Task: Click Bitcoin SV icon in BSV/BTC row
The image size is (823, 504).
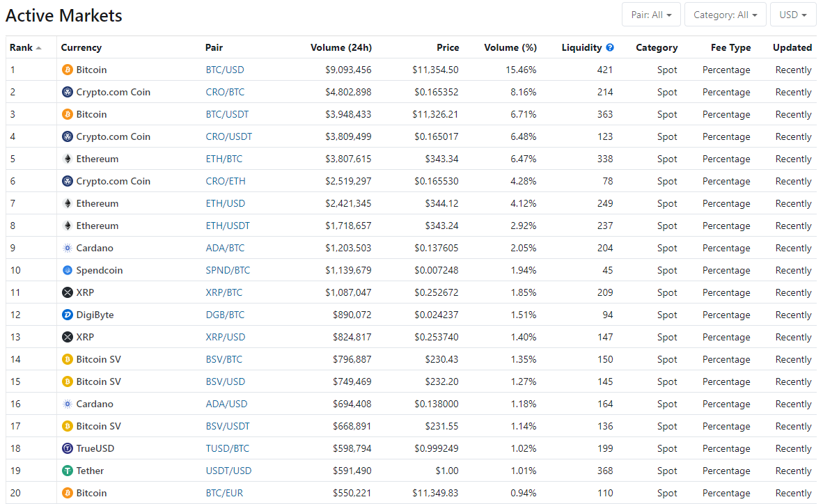Action: (67, 360)
